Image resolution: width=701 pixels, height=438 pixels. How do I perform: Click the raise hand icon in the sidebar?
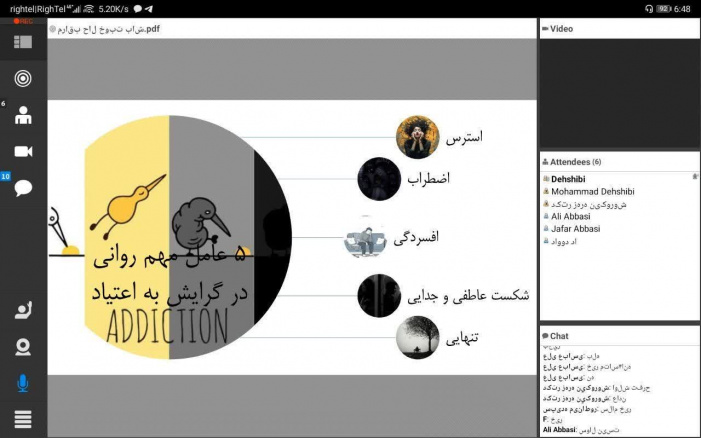click(x=23, y=311)
